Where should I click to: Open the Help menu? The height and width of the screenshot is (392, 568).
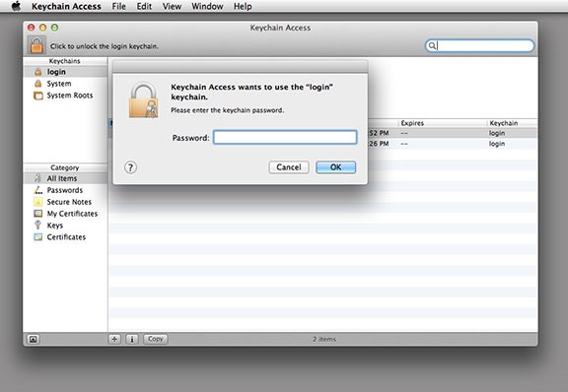[243, 6]
